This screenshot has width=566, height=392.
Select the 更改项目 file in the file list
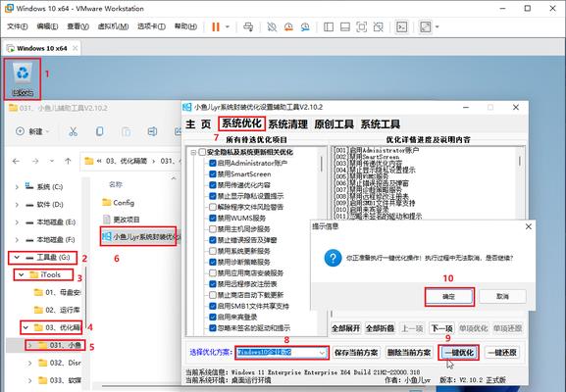tap(122, 220)
